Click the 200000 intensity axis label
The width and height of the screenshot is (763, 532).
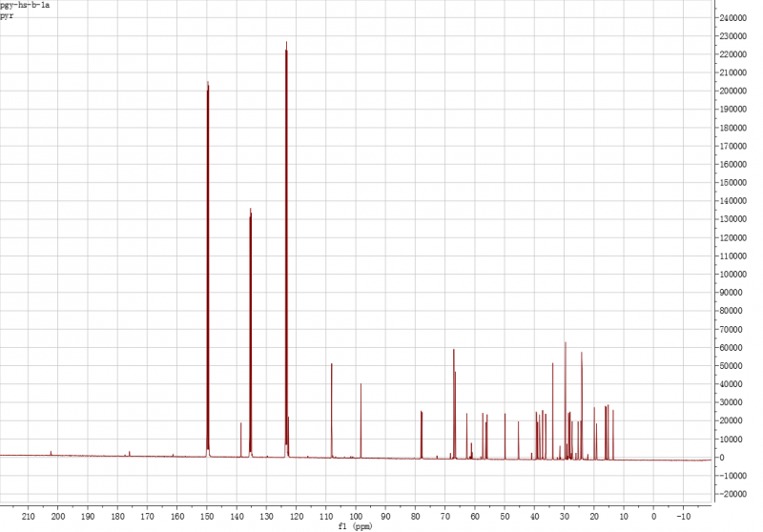click(x=732, y=91)
